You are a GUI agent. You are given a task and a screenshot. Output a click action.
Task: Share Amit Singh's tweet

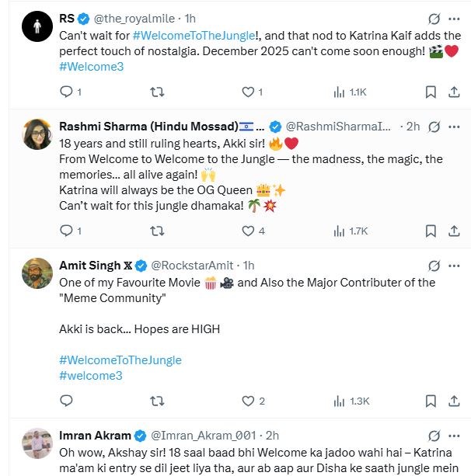(455, 401)
